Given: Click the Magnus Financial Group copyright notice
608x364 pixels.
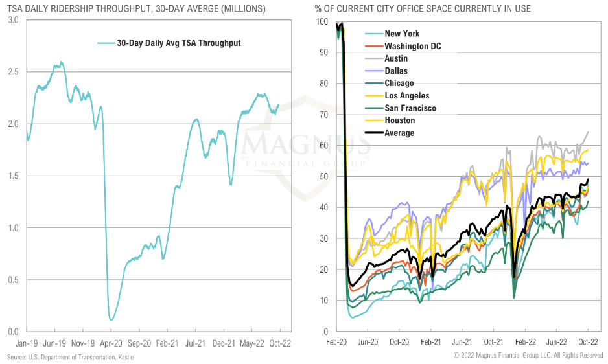Looking at the screenshot, I should 528,355.
